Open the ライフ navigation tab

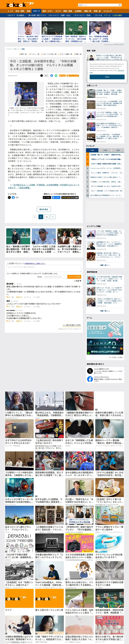pyautogui.click(x=58, y=11)
